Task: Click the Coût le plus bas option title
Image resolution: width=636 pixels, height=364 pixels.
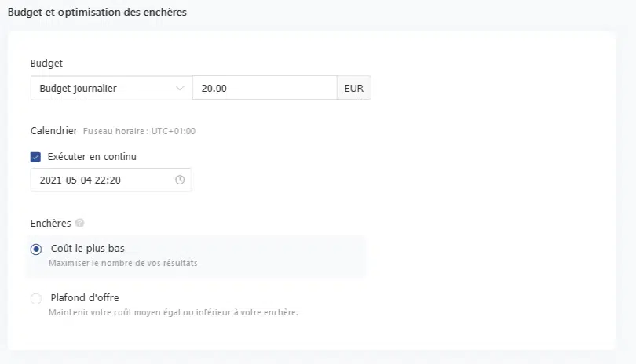Action: [x=87, y=249]
